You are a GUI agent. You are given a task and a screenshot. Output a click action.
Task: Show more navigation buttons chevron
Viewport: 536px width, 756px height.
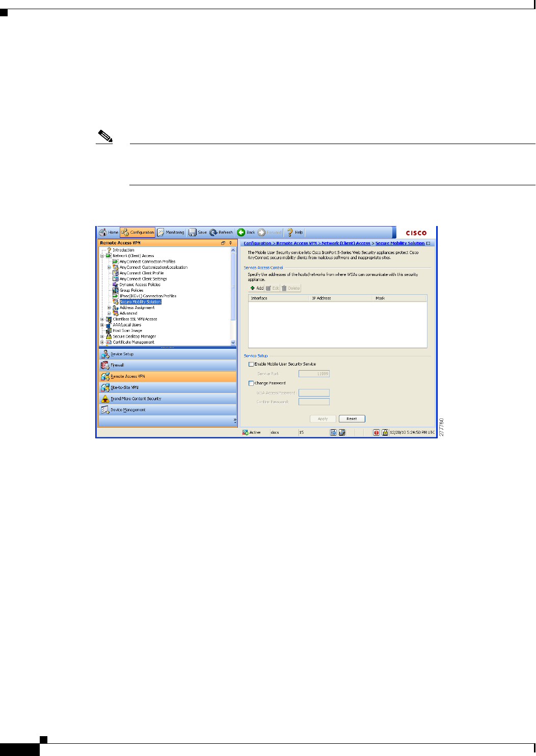coord(235,421)
